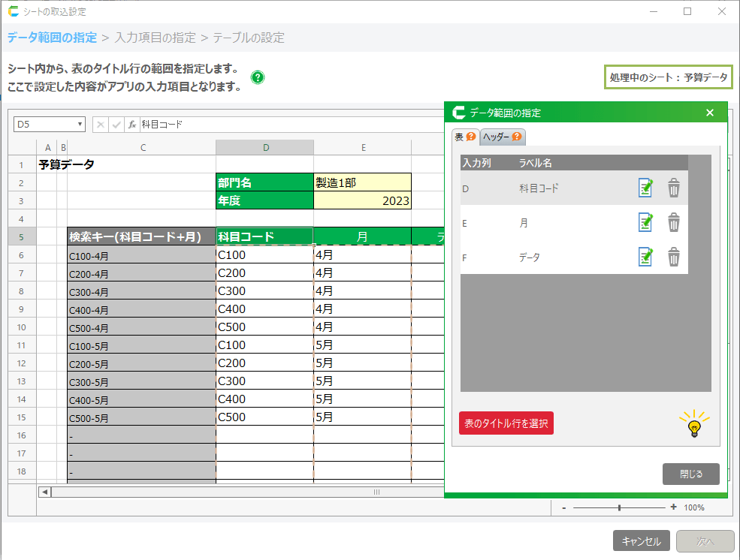Delete the 科目コード row entry
740x560 pixels.
pyautogui.click(x=674, y=188)
